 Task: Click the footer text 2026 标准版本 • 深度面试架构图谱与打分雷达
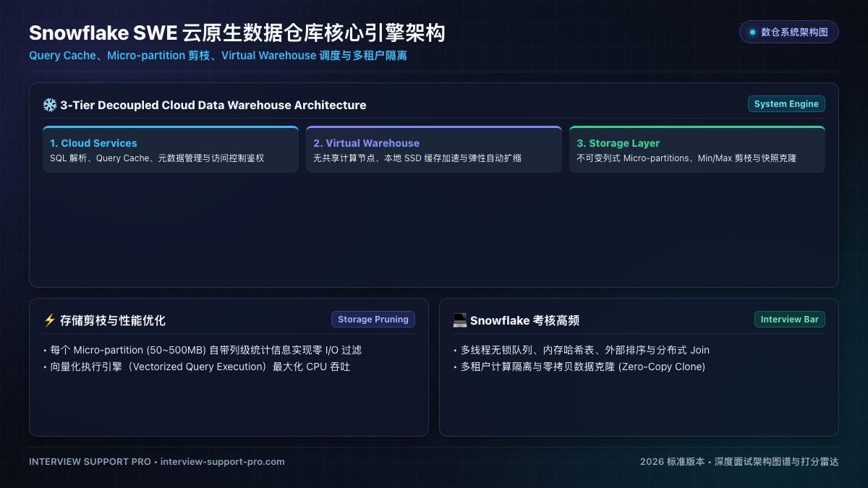[739, 461]
